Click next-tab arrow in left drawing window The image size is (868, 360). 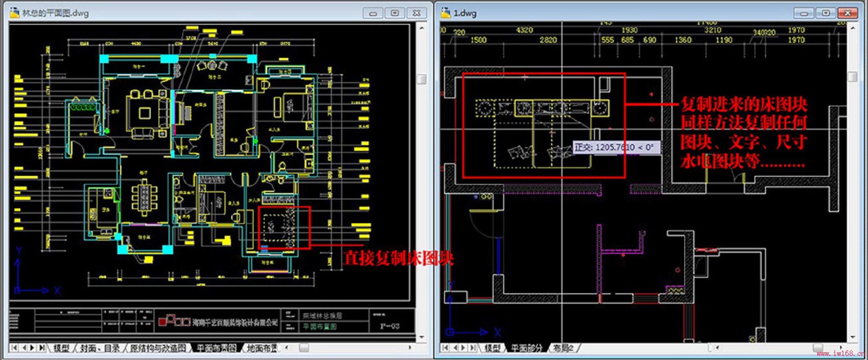point(32,348)
